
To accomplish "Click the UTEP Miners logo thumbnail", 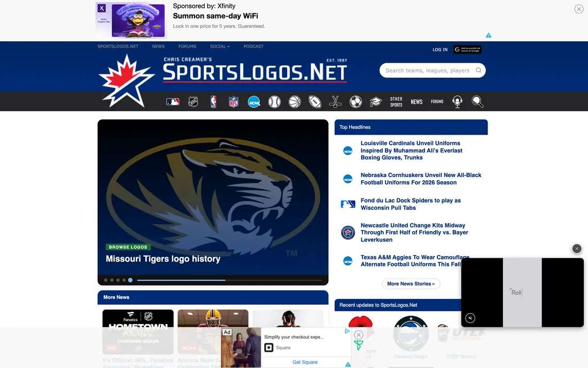I will point(461,333).
